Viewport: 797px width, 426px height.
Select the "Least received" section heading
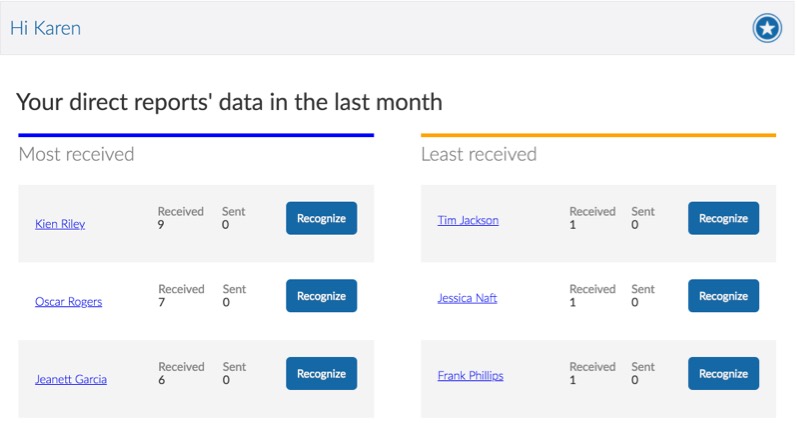(x=478, y=154)
